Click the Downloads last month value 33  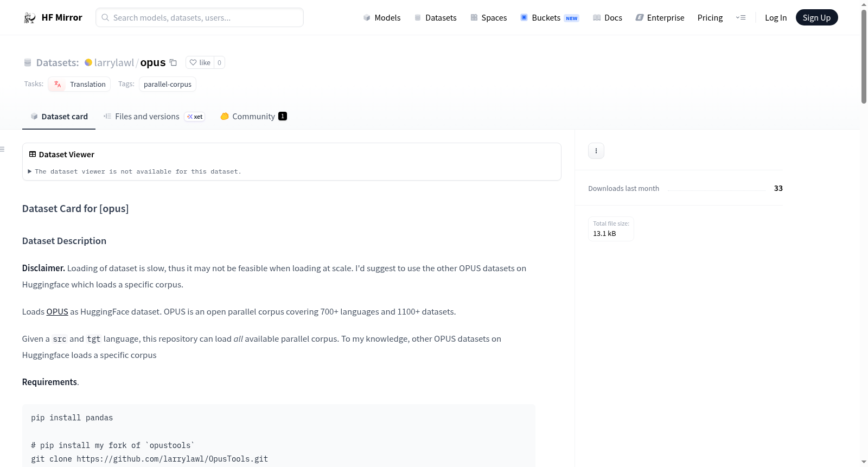pyautogui.click(x=778, y=188)
